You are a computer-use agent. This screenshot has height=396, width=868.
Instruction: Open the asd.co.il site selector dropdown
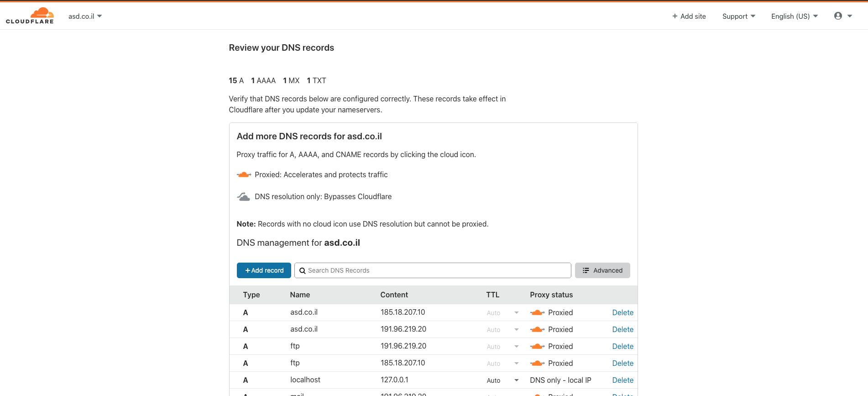pyautogui.click(x=85, y=16)
